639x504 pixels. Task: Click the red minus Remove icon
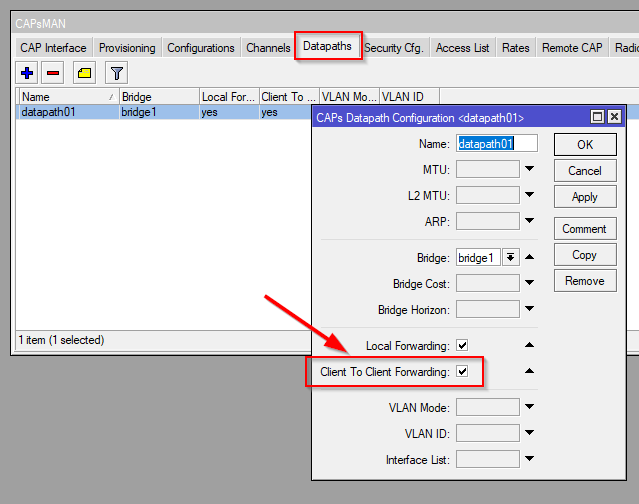click(53, 73)
